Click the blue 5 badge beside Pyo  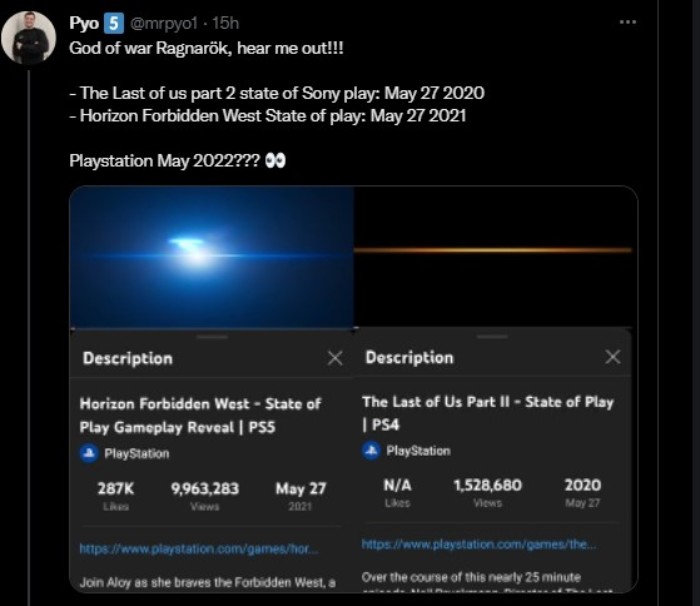[115, 23]
